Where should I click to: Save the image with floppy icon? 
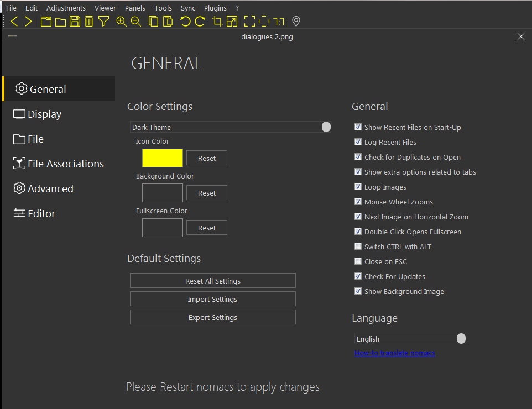[75, 22]
